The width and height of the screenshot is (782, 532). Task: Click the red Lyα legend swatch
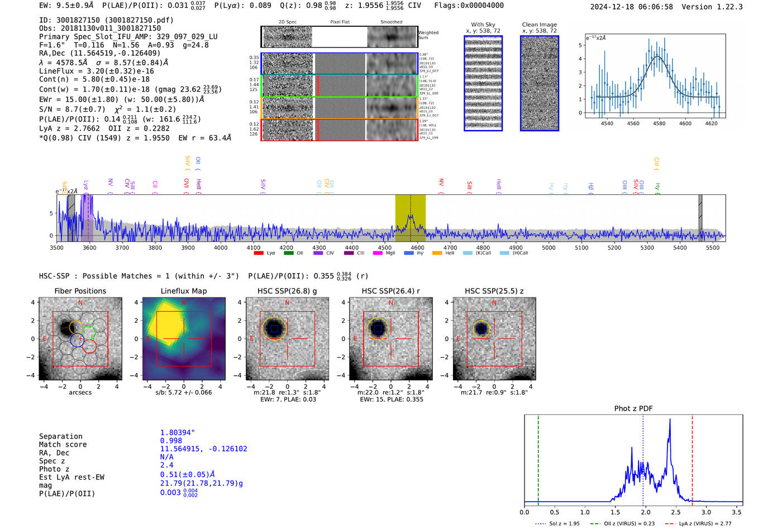click(258, 253)
